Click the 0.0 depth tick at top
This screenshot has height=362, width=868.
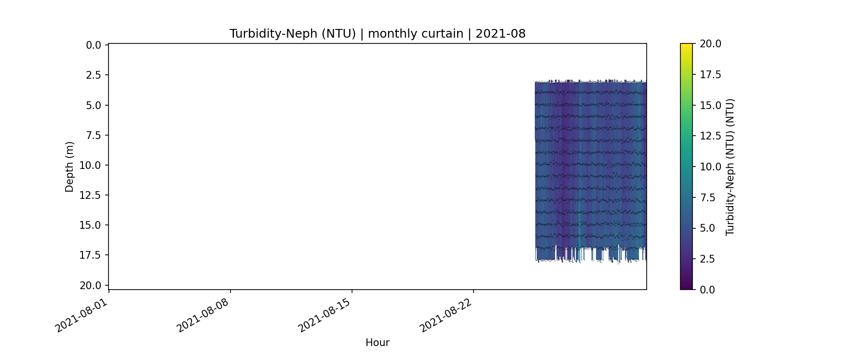[x=93, y=45]
